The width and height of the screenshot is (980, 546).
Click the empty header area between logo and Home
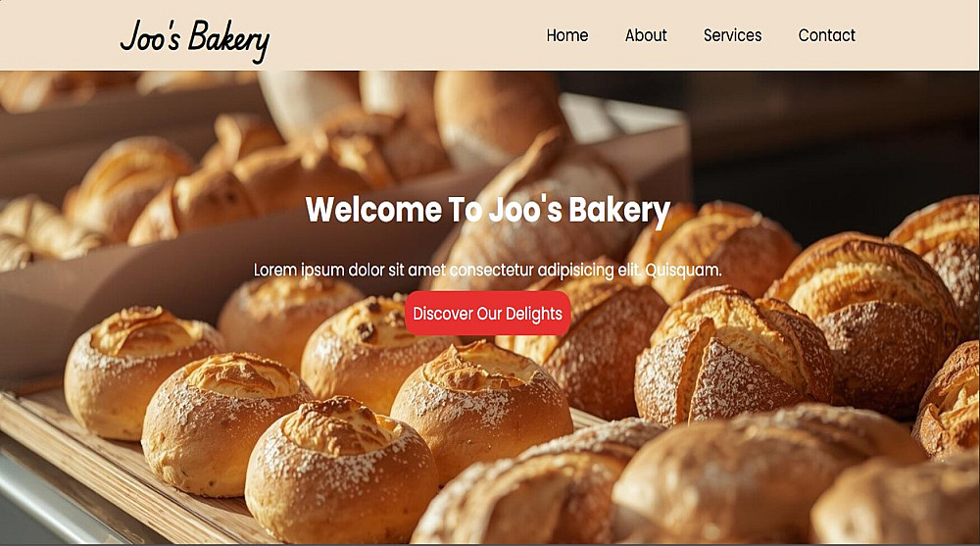(407, 35)
